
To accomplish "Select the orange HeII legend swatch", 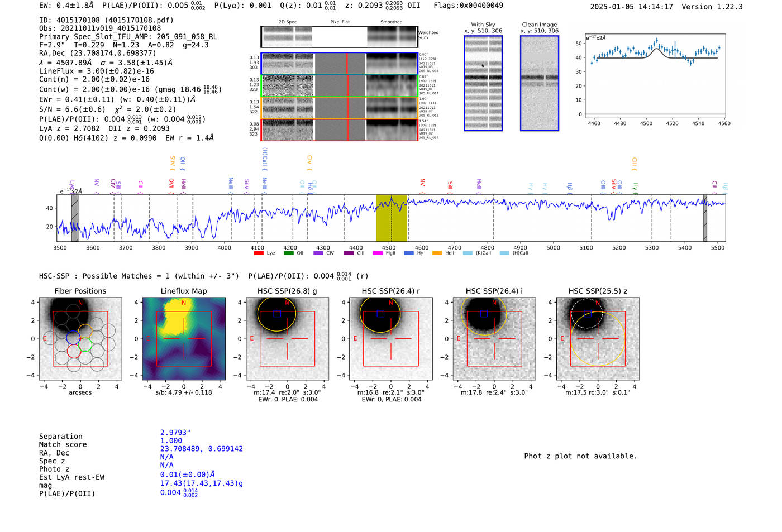I will [437, 253].
